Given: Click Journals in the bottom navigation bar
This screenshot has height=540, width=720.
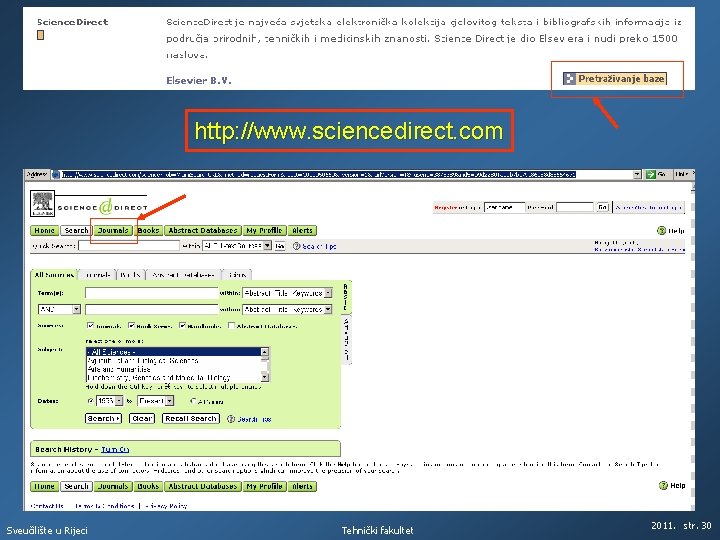Looking at the screenshot, I should click(113, 486).
